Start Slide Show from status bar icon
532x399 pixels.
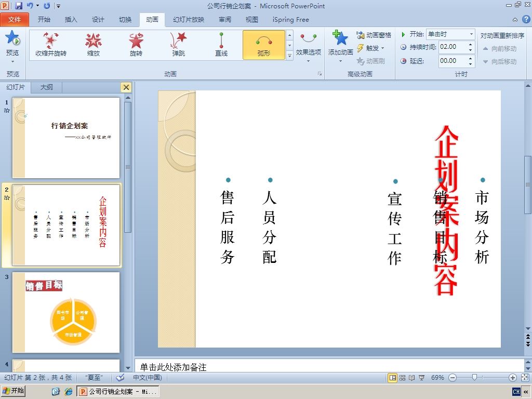(x=422, y=378)
